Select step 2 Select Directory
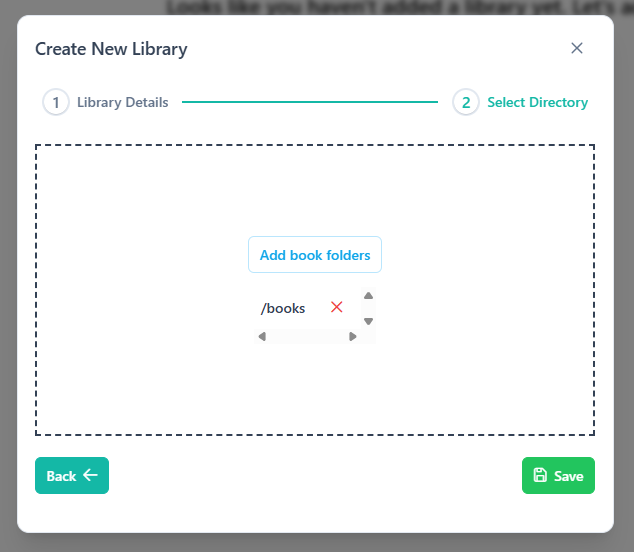634x552 pixels. click(520, 102)
